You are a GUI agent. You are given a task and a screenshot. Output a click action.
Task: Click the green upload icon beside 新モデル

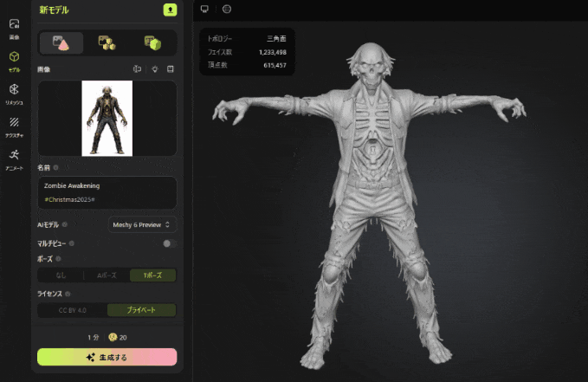170,10
